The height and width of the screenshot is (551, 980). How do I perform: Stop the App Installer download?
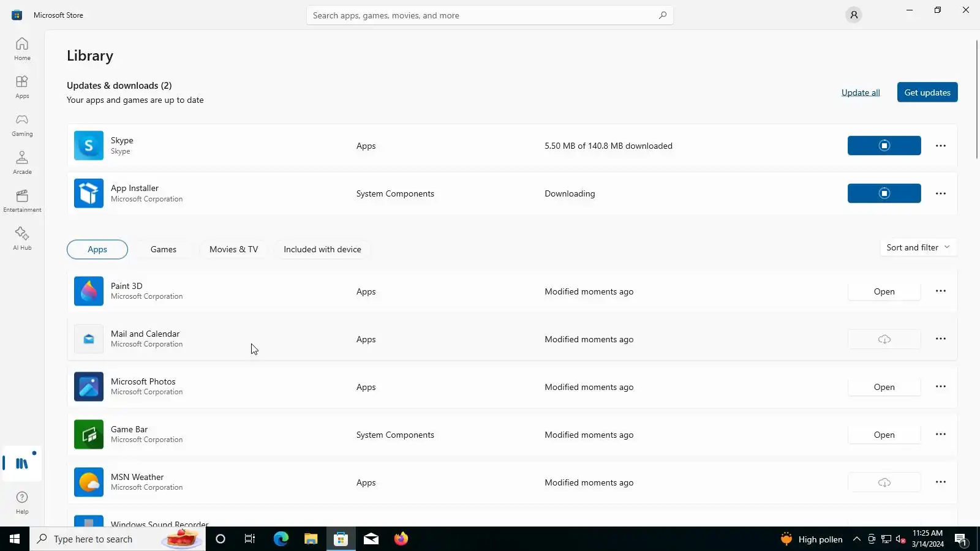coord(884,193)
